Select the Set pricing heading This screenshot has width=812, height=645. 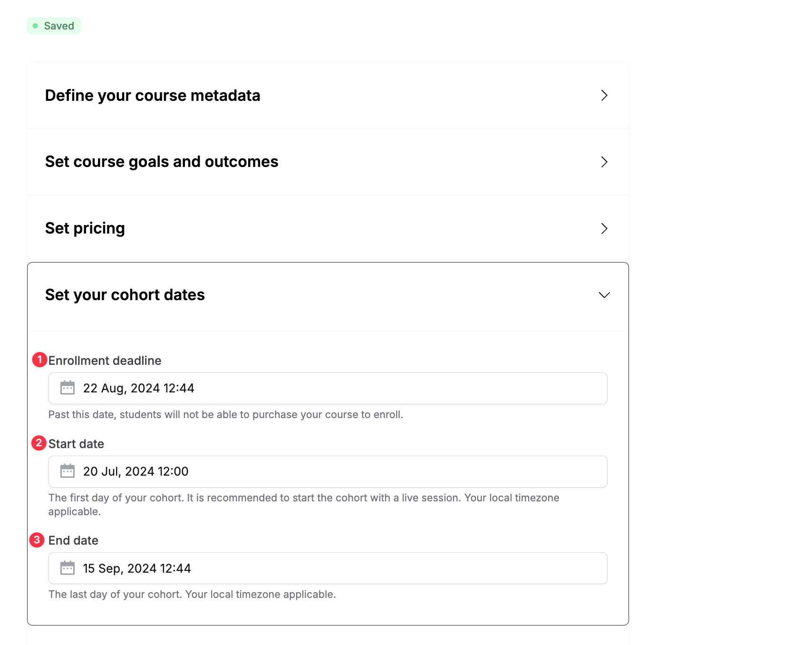(85, 229)
